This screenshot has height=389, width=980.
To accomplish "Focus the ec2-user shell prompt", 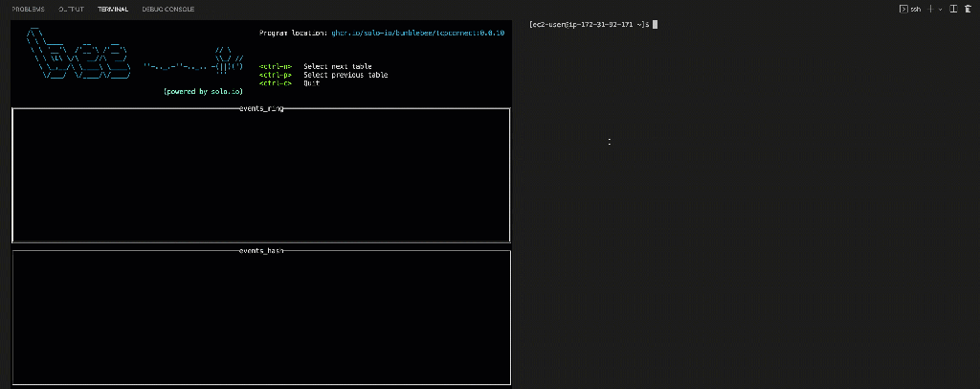I will click(589, 24).
